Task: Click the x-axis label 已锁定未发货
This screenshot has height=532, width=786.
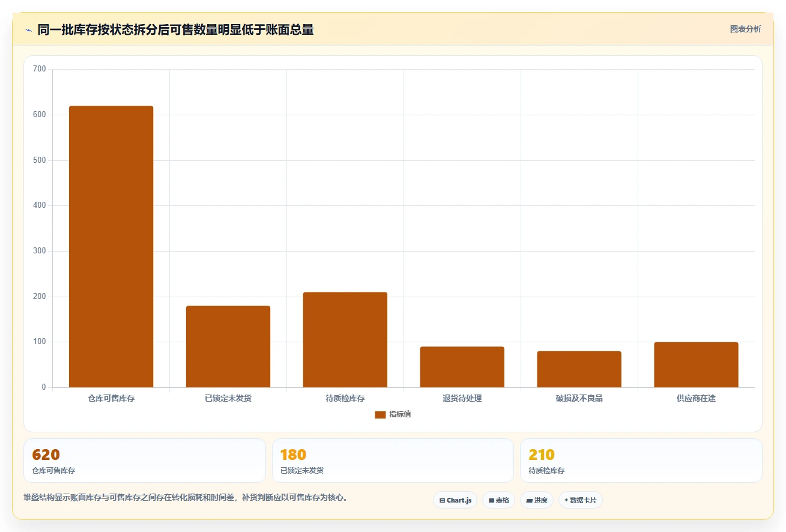Action: (228, 399)
